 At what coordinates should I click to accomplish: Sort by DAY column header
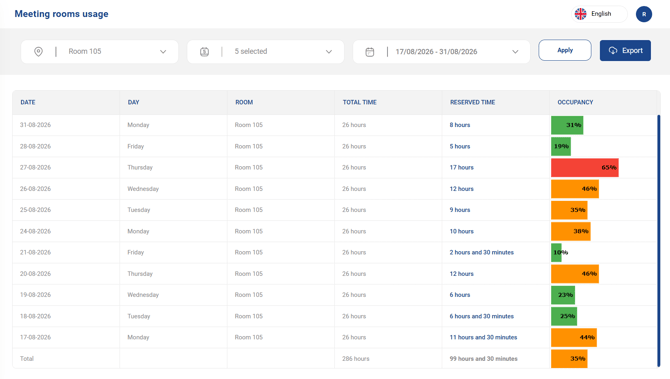point(133,103)
